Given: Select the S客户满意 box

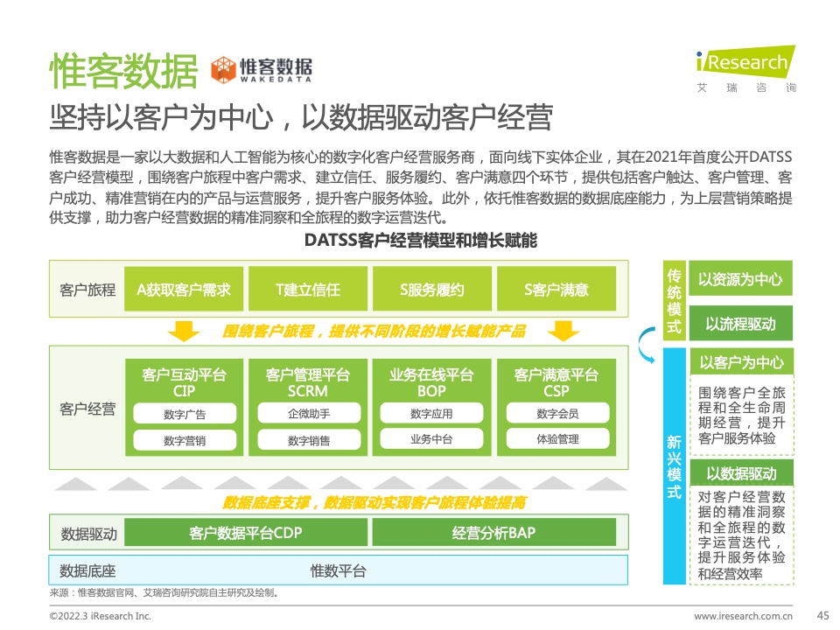Looking at the screenshot, I should 556,290.
